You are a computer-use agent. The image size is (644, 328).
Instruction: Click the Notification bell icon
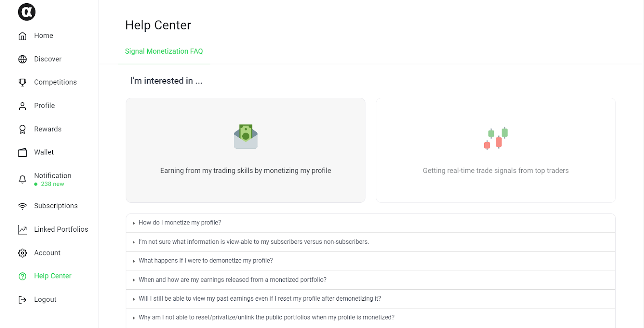pyautogui.click(x=23, y=179)
